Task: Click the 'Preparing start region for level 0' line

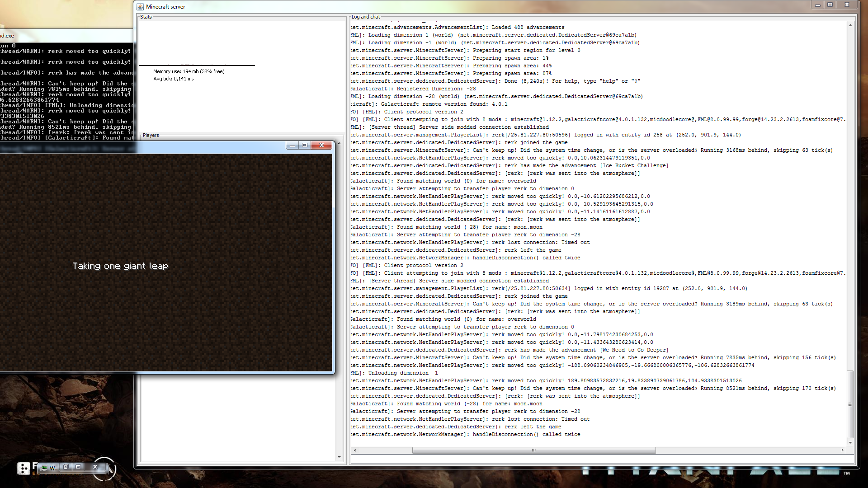Action: (x=466, y=50)
